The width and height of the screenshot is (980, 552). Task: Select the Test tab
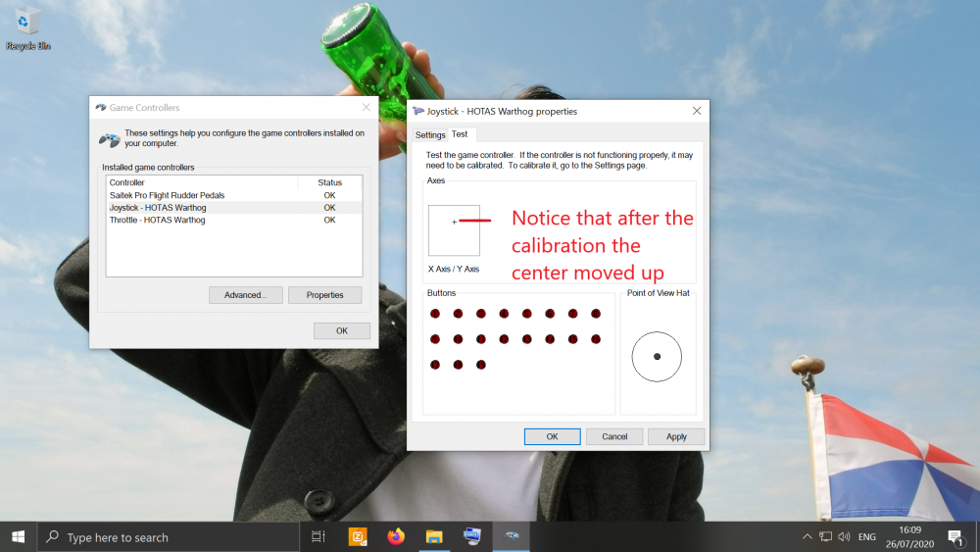click(x=460, y=134)
